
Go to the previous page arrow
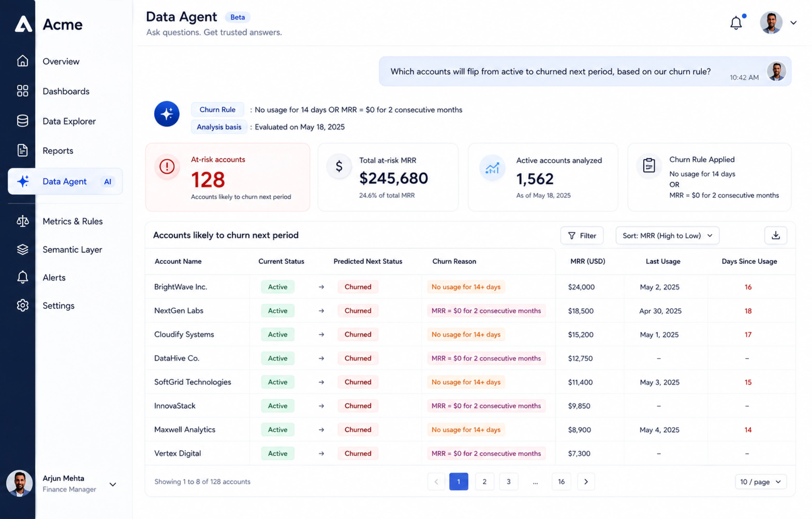(x=436, y=482)
